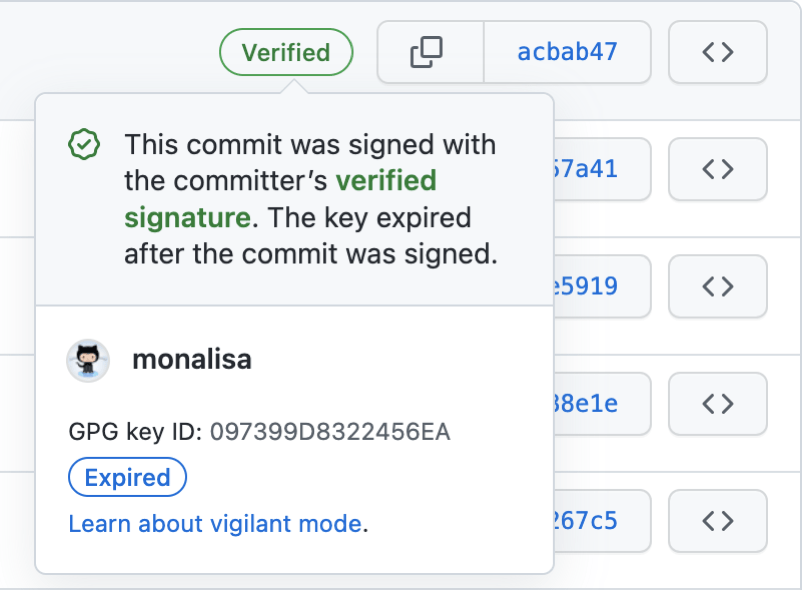Click the code icon next to commit 267c5
The image size is (802, 590).
[717, 521]
